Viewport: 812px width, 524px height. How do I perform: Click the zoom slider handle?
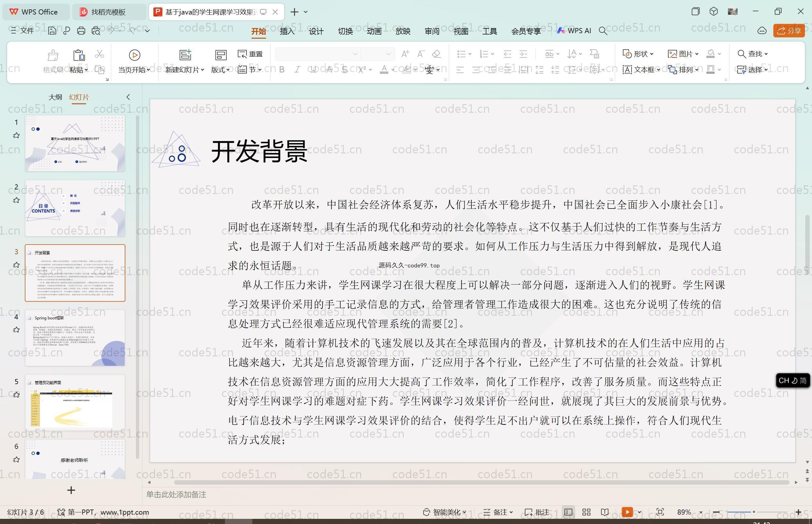(x=754, y=512)
